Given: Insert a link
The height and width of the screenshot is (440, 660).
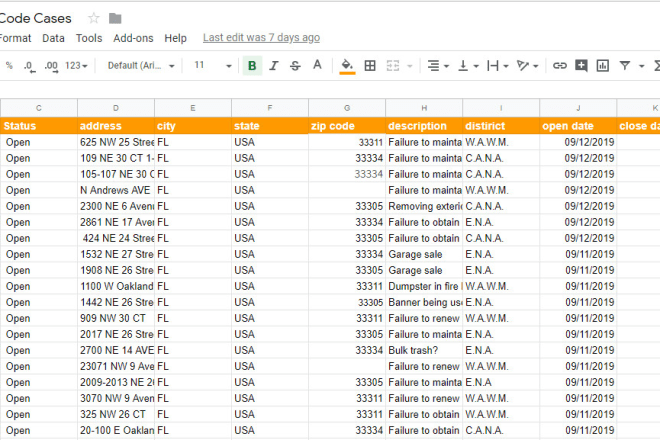Looking at the screenshot, I should pyautogui.click(x=559, y=66).
